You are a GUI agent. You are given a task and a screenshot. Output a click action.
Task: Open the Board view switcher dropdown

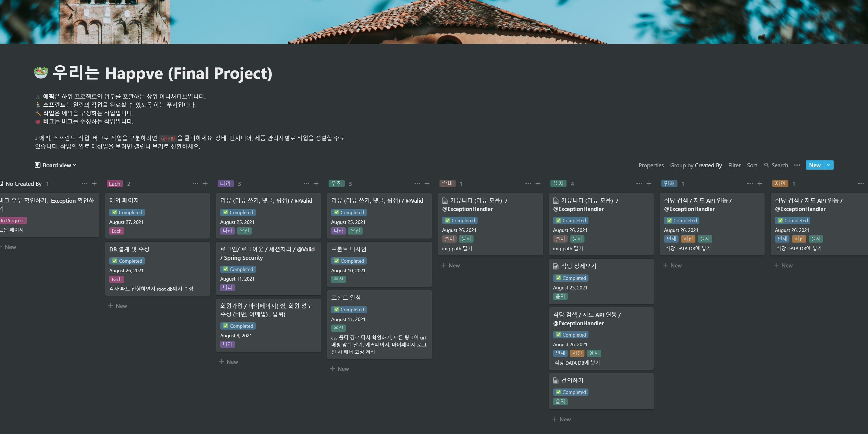pos(56,165)
